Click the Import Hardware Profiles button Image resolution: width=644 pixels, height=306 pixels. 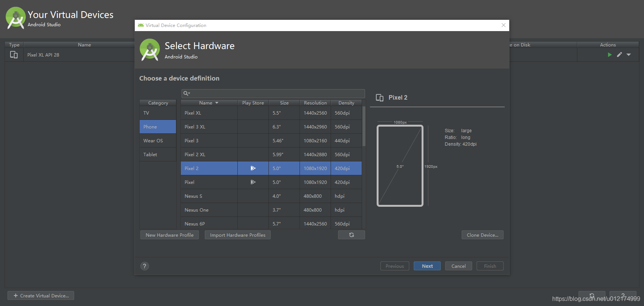pyautogui.click(x=238, y=235)
